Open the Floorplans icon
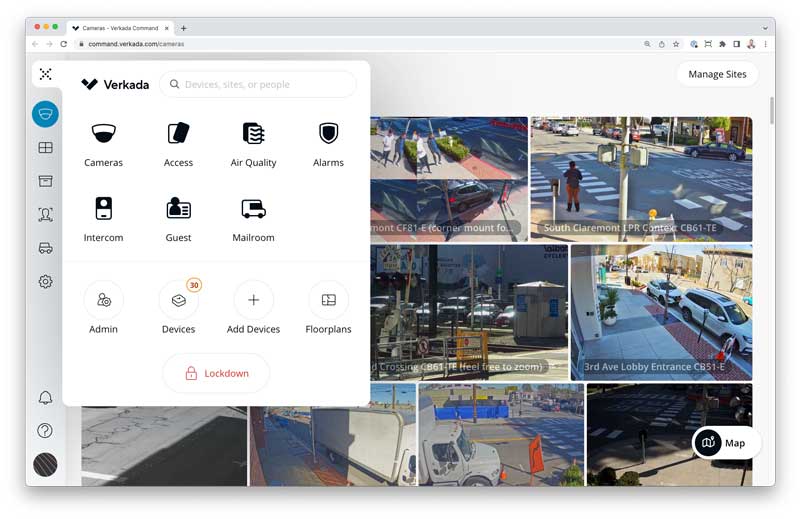 329,300
